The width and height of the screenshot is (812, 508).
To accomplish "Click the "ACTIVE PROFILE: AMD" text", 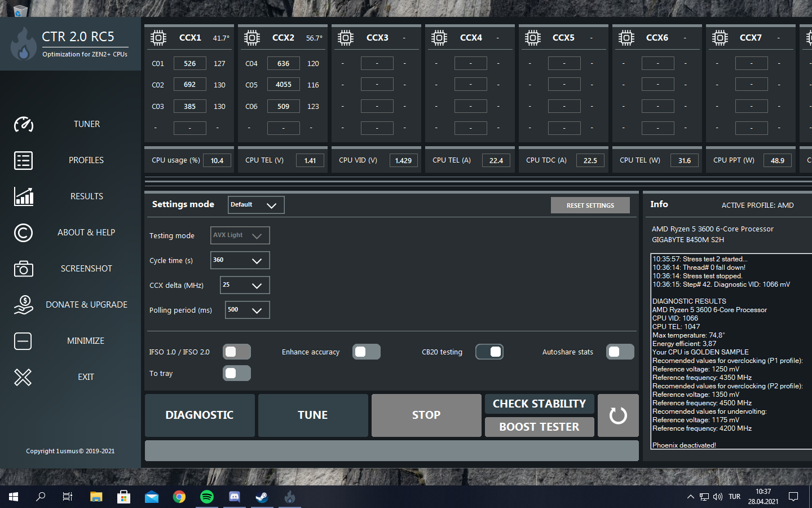I will point(758,205).
